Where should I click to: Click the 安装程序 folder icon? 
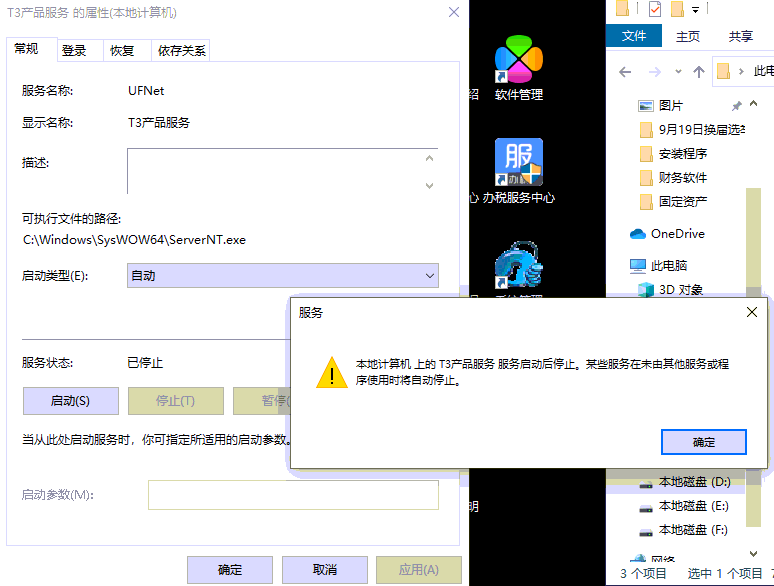coord(646,154)
